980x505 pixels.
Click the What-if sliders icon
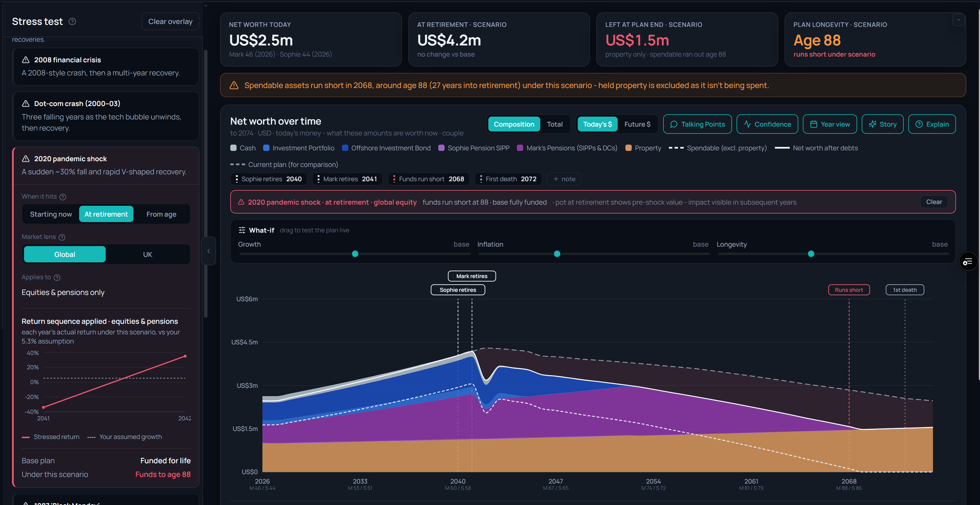242,230
